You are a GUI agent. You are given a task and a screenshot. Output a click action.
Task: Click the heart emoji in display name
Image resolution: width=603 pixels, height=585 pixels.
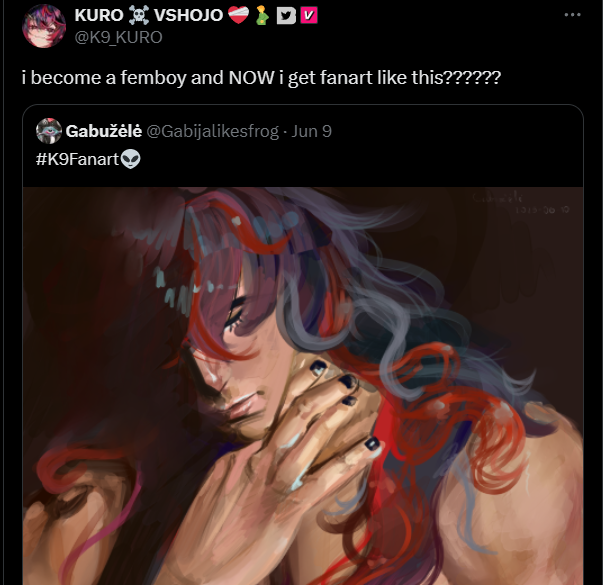238,15
